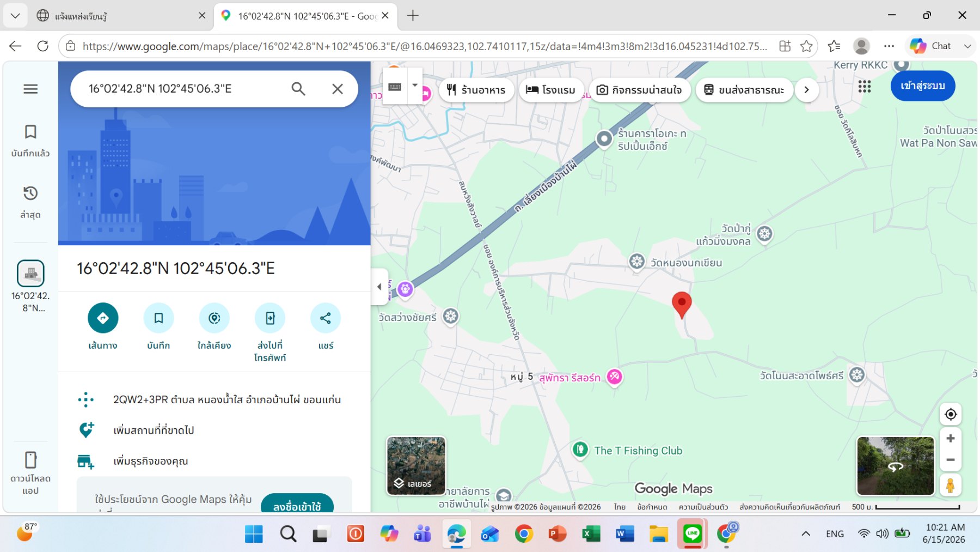Launch Excel from the taskbar

point(591,534)
